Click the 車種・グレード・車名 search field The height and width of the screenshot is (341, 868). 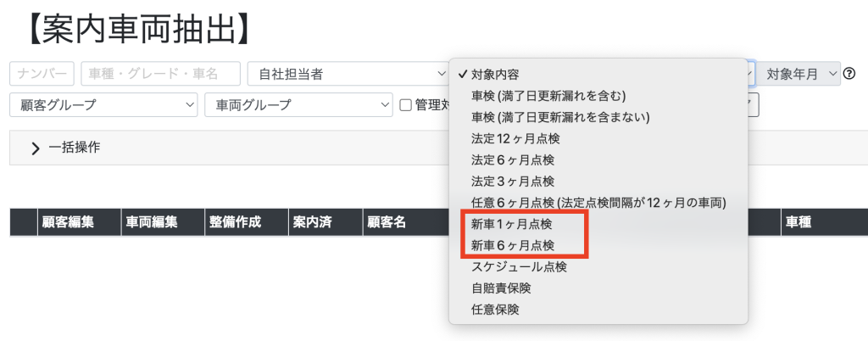coord(160,75)
